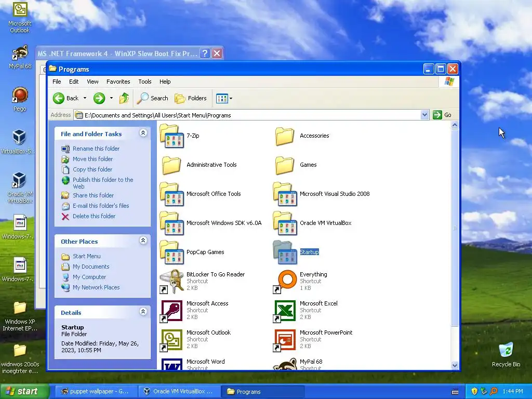This screenshot has width=532, height=399.
Task: Click the security shield tray icon
Action: click(x=474, y=392)
